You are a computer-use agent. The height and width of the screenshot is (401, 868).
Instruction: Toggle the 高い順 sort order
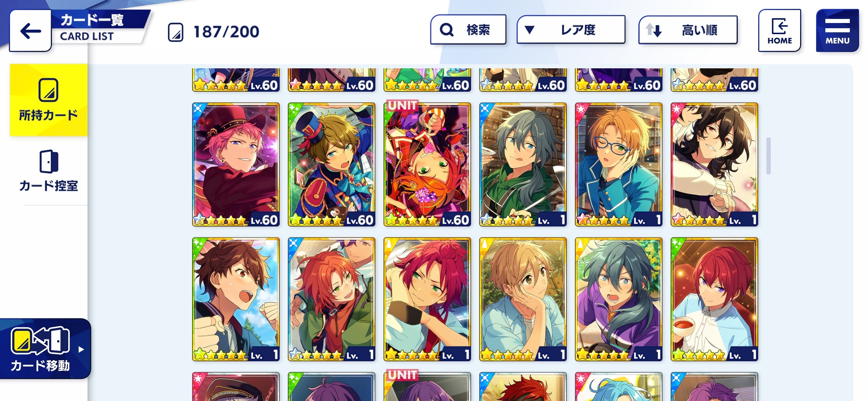coord(688,30)
